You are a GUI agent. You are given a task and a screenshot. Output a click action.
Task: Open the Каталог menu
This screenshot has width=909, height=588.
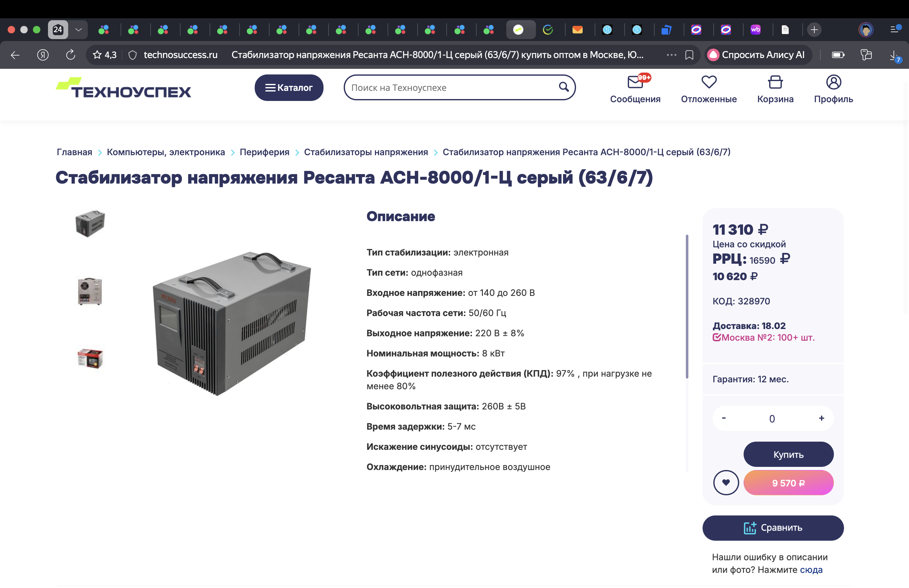point(289,87)
